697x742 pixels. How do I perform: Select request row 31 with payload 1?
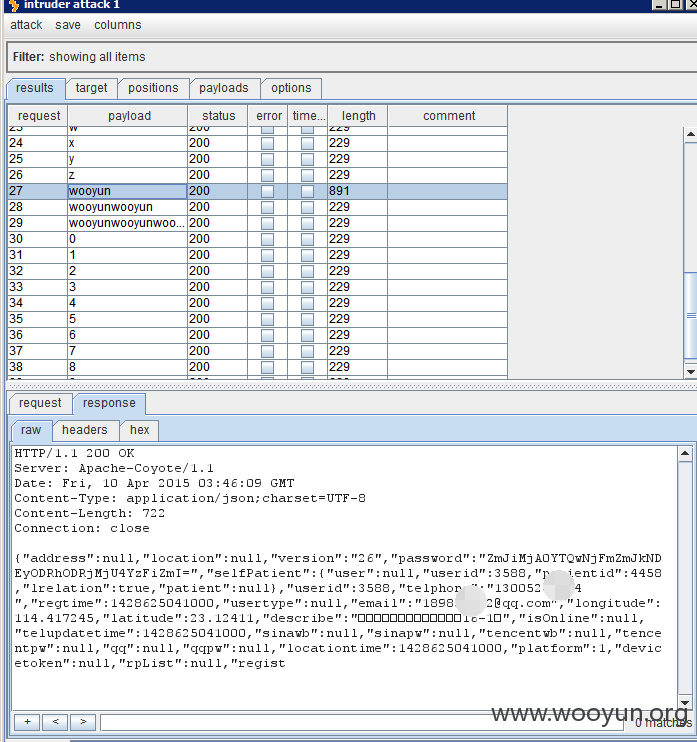pos(257,255)
